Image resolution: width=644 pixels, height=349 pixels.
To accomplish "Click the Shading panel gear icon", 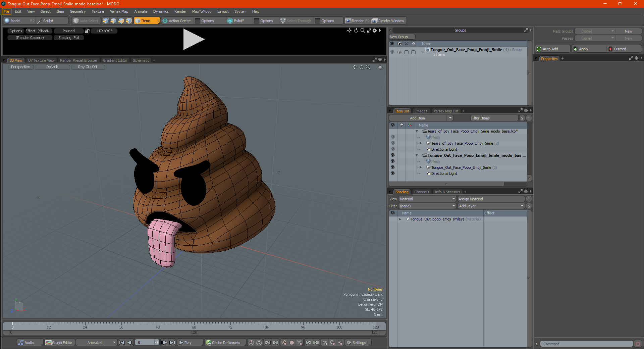I will (526, 192).
